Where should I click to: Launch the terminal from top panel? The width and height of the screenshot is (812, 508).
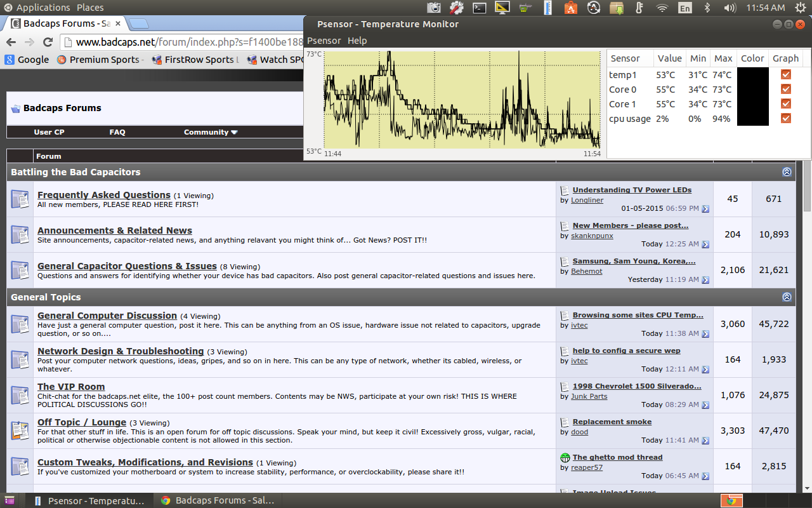click(480, 8)
